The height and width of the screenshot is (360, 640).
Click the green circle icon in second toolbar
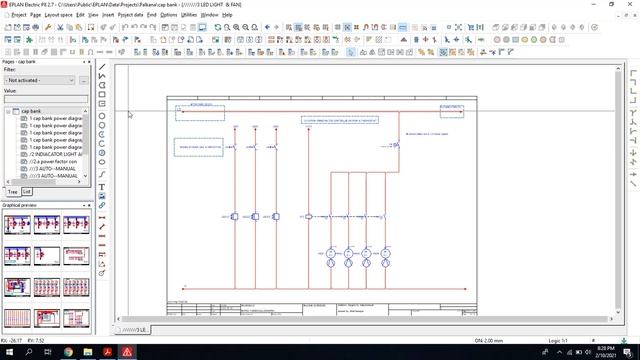(533, 40)
